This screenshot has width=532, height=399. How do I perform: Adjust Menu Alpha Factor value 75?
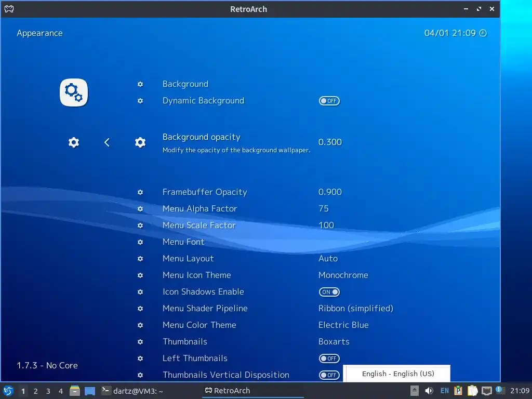coord(323,209)
